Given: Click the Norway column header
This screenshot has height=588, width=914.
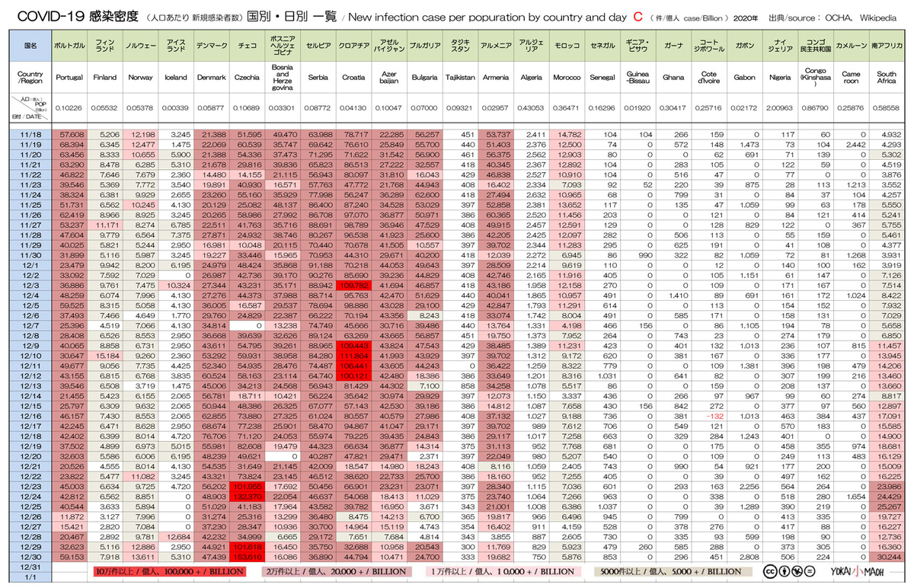Looking at the screenshot, I should pyautogui.click(x=140, y=78).
